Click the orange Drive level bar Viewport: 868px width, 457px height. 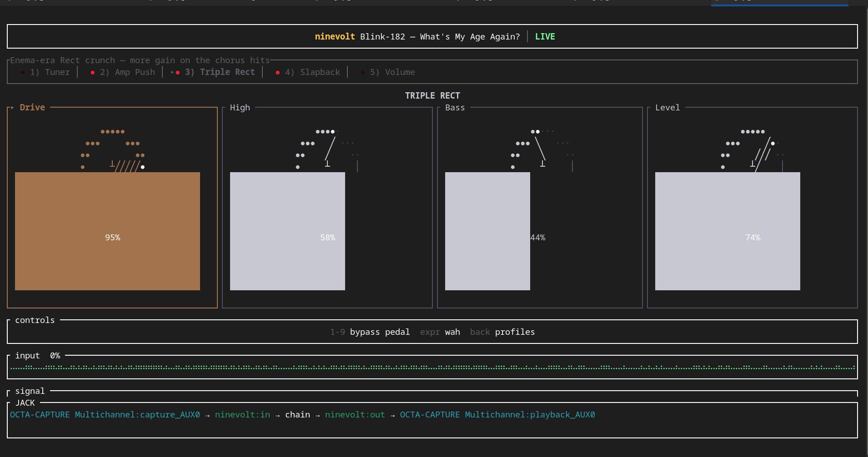pyautogui.click(x=107, y=231)
